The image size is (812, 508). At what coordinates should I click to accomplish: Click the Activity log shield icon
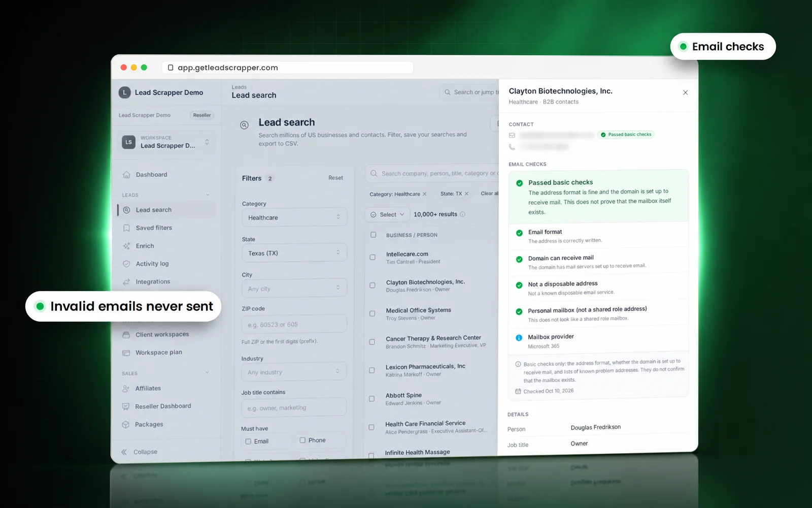click(126, 264)
